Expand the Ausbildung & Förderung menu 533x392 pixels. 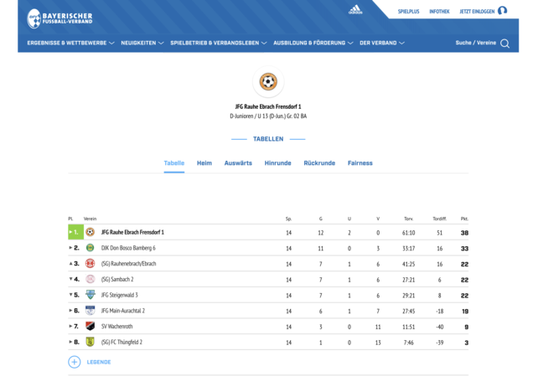pyautogui.click(x=313, y=44)
